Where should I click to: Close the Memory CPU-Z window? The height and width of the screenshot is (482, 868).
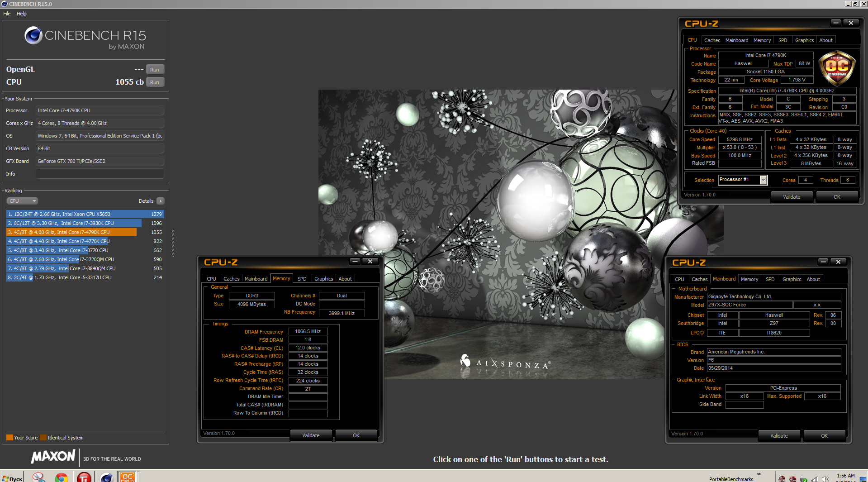pos(370,261)
